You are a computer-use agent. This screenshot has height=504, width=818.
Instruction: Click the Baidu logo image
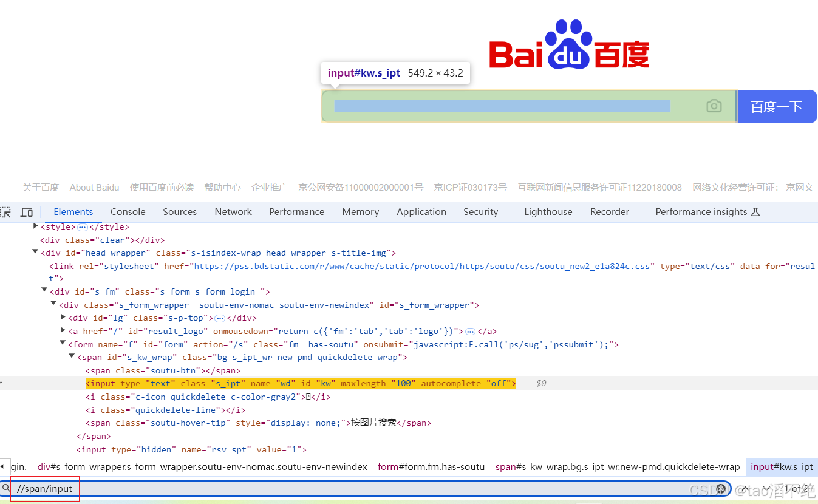[569, 44]
